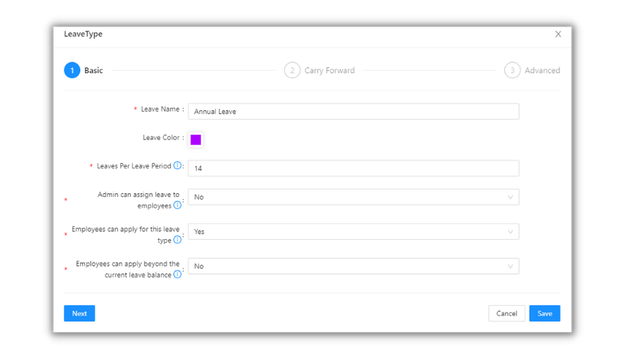Open the apply beyond current leave balance dropdown
The height and width of the screenshot is (358, 644).
(353, 266)
